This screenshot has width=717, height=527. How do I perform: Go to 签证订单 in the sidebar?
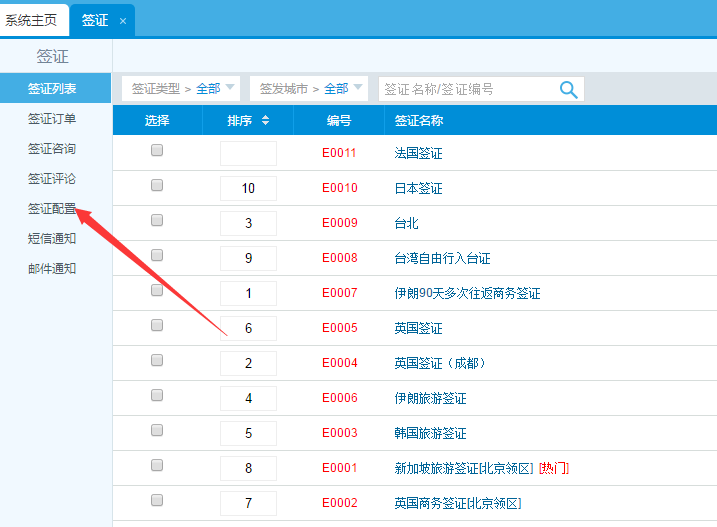point(52,119)
